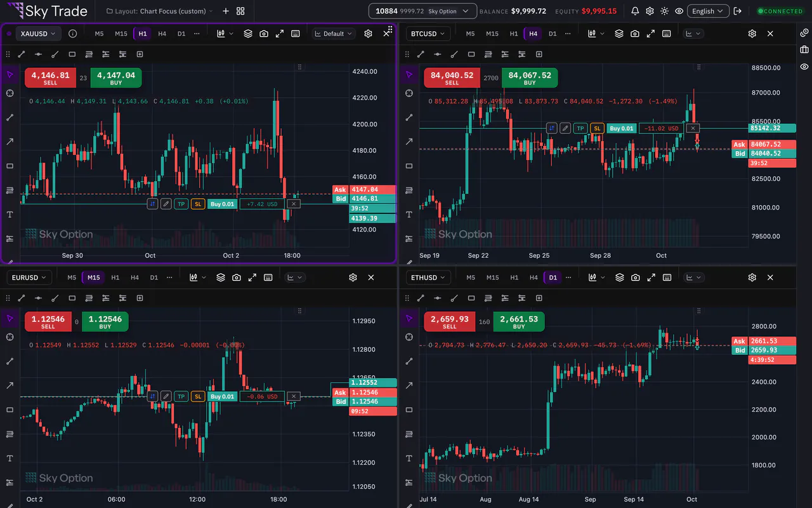
Task: Open the Layout: Chart Focus dropdown
Action: (x=160, y=11)
